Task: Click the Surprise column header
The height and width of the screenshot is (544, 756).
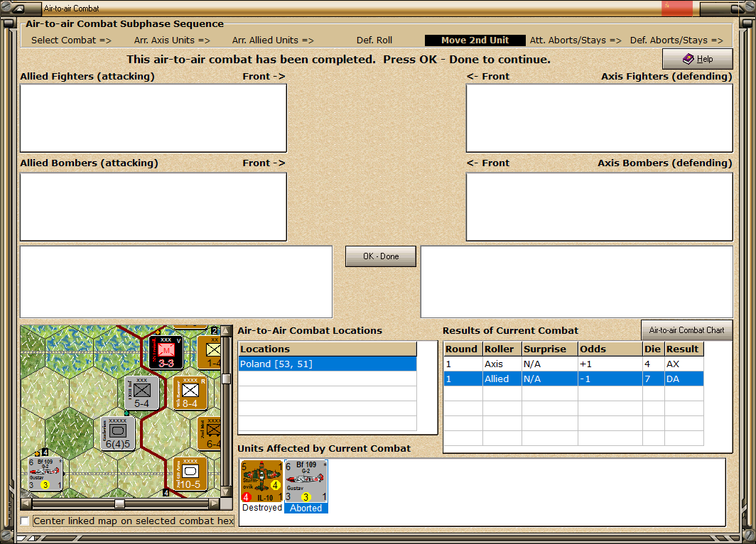Action: [550, 349]
